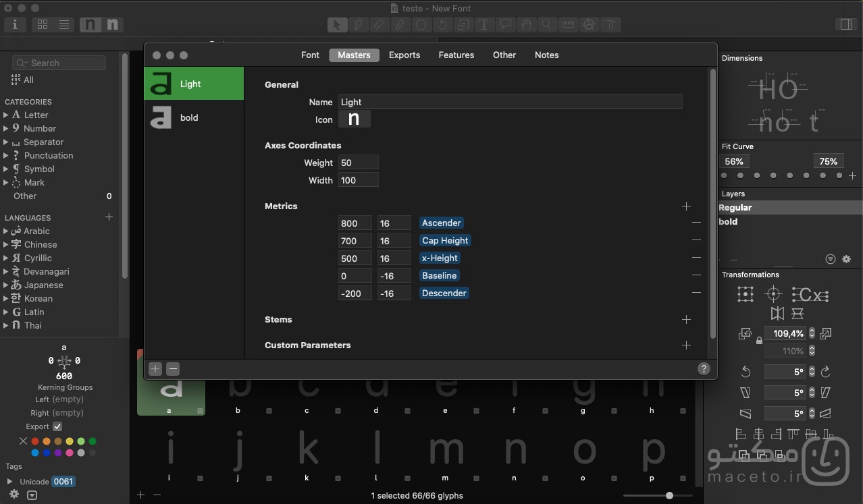Click the flip vertically icon
This screenshot has width=863, height=504.
797,314
